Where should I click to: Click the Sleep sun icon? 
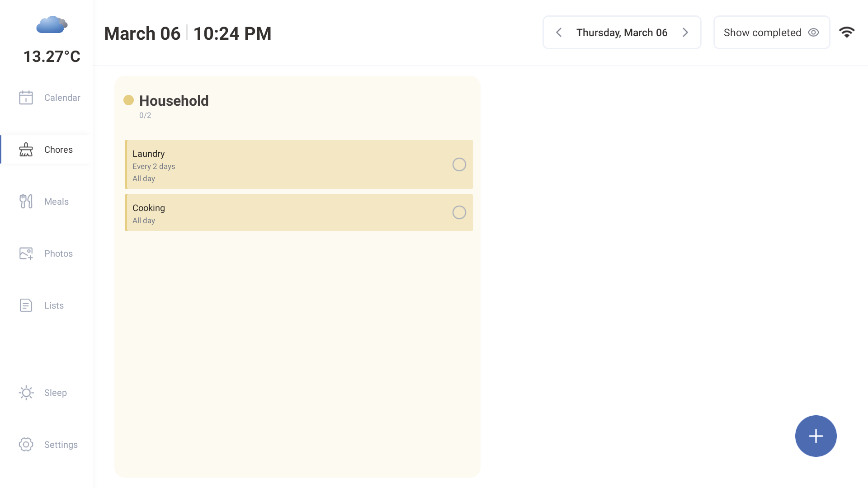click(26, 393)
